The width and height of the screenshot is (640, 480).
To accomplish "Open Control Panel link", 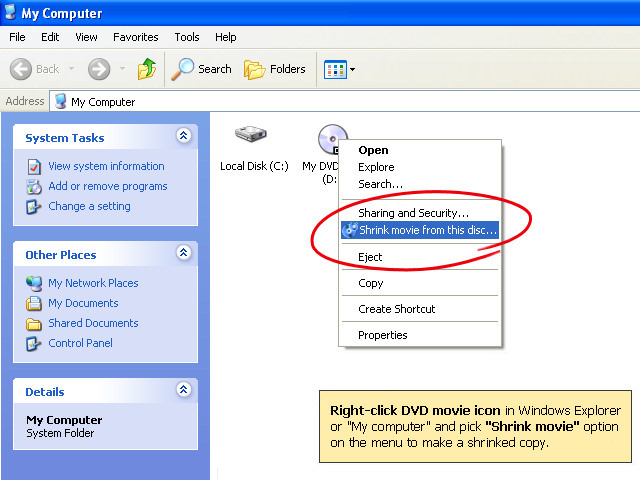I will (80, 343).
